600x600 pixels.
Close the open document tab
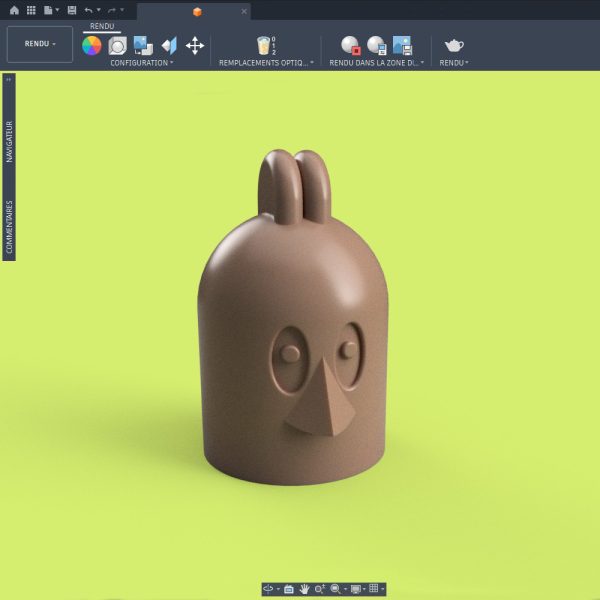click(244, 11)
